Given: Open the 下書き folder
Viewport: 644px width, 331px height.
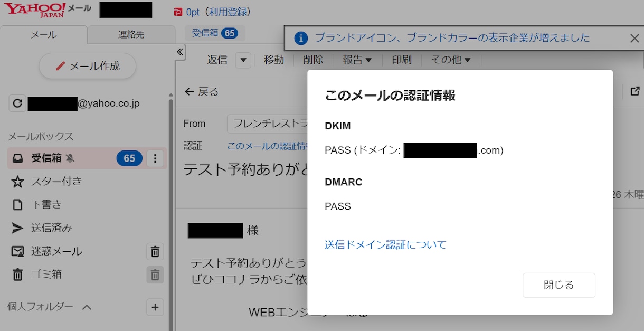Looking at the screenshot, I should [46, 205].
